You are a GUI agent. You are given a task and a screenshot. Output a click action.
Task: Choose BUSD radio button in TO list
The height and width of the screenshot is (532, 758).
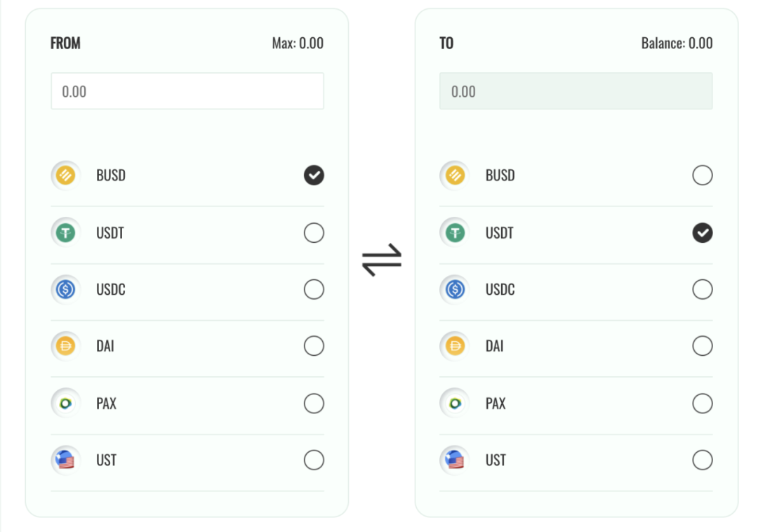coord(703,175)
